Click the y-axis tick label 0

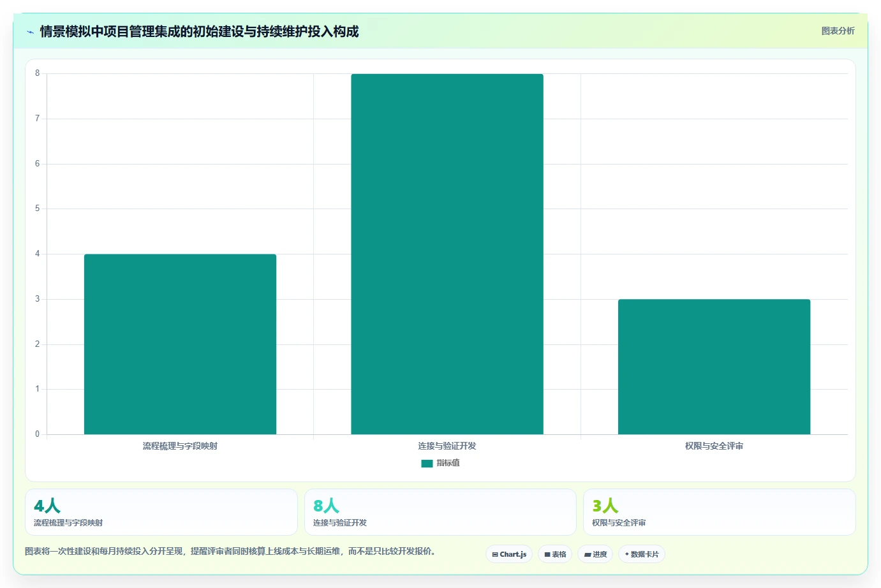coord(37,434)
